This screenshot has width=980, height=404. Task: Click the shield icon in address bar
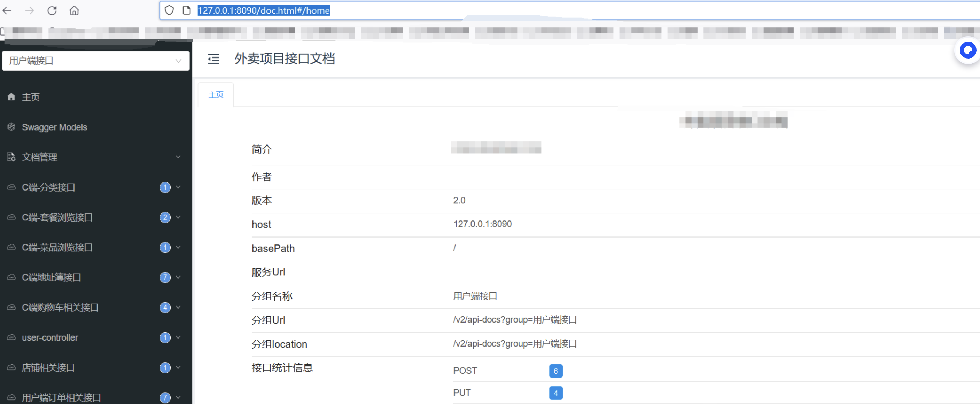(169, 10)
